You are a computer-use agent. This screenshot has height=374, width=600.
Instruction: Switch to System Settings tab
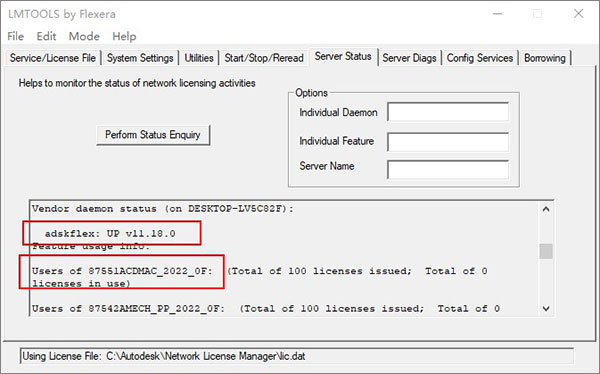tap(140, 58)
